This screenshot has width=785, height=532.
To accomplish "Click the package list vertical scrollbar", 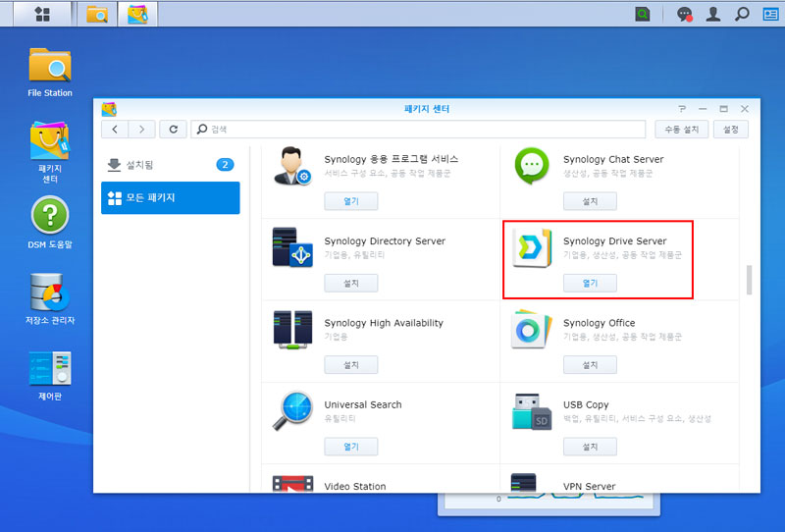I will pos(750,279).
